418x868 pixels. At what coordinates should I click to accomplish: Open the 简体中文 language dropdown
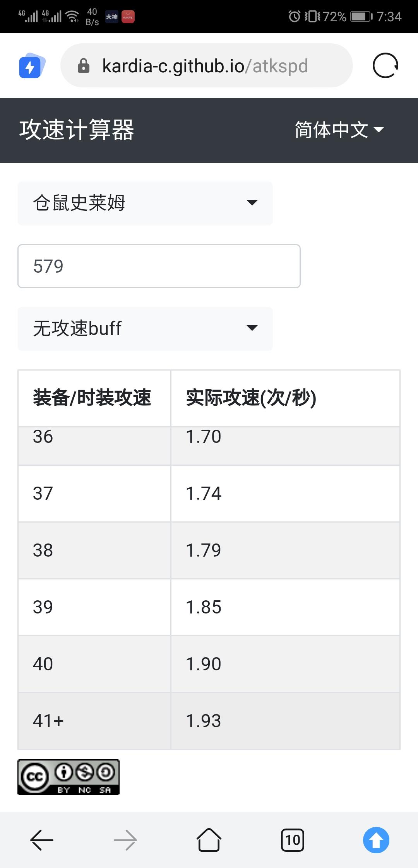point(339,130)
